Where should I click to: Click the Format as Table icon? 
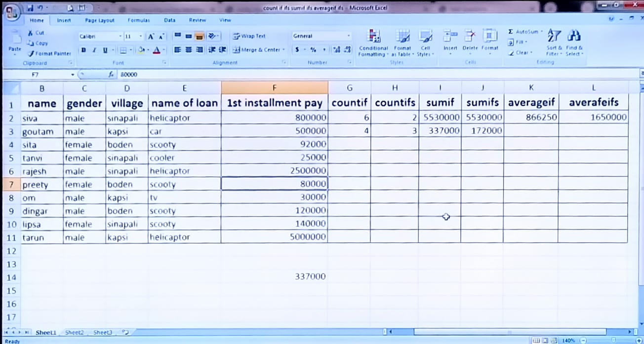click(402, 43)
